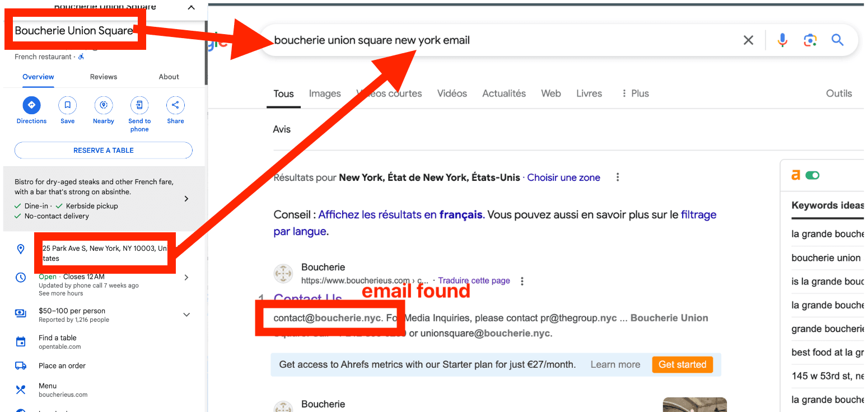Click keyword idea '145 w 53rd st'
Viewport: 868px width, 412px height.
[x=828, y=376]
